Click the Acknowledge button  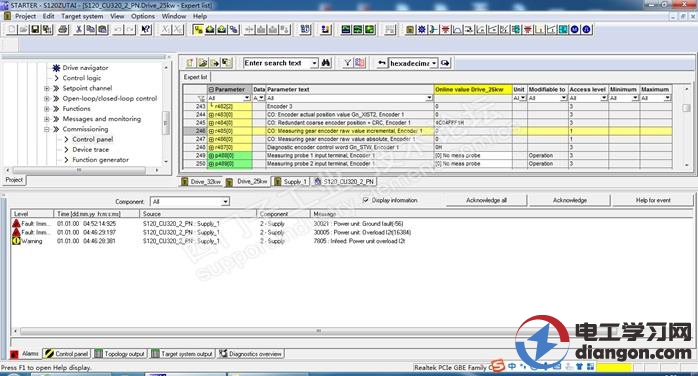570,200
